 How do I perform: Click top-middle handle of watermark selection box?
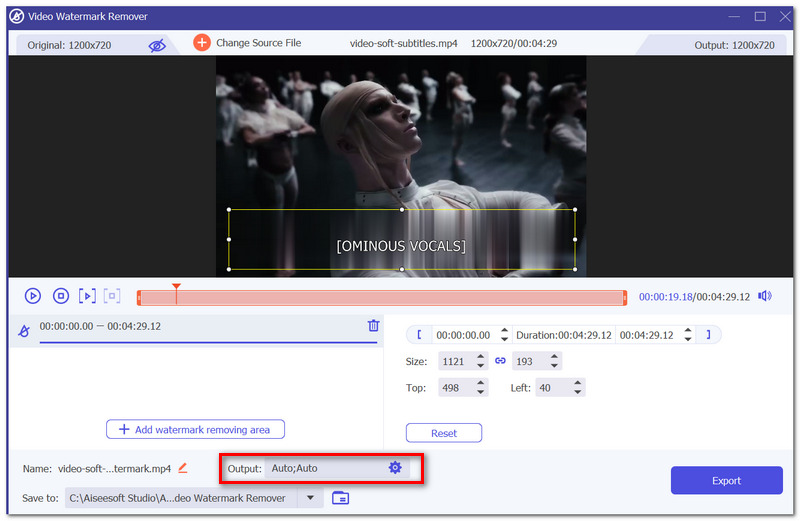point(402,209)
